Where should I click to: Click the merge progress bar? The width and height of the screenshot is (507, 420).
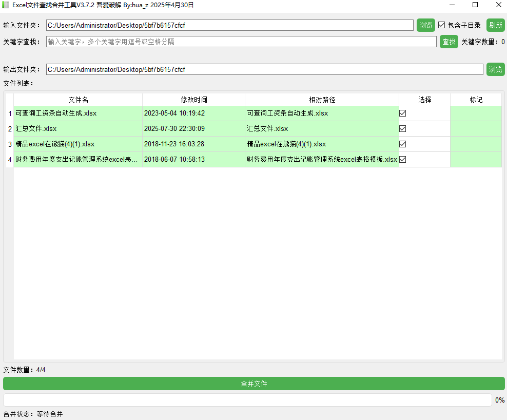tap(247, 400)
